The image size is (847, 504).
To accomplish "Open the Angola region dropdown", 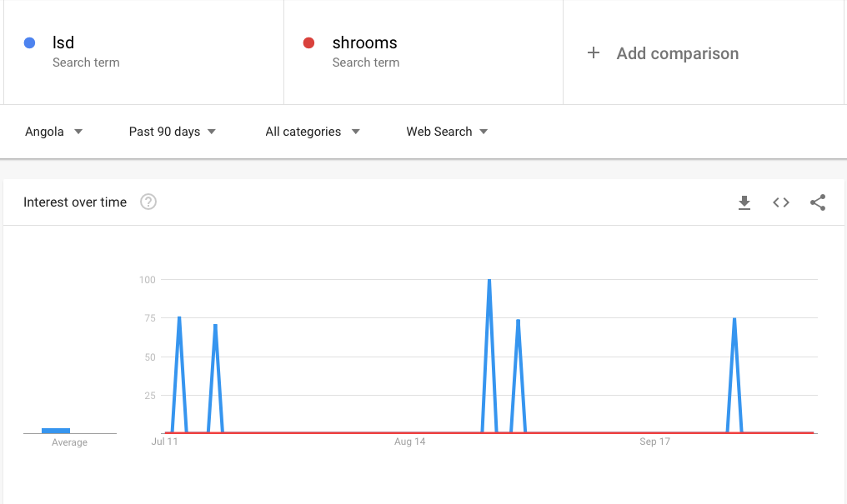I will pos(53,132).
